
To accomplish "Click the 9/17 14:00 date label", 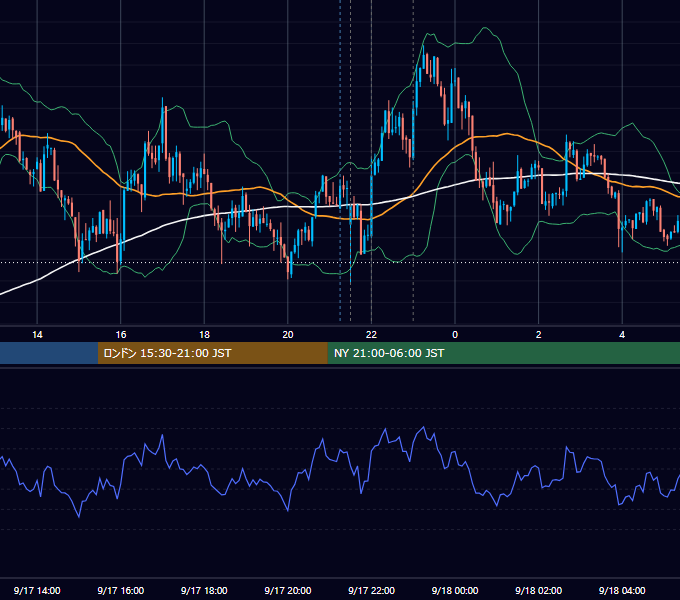I will [x=37, y=590].
